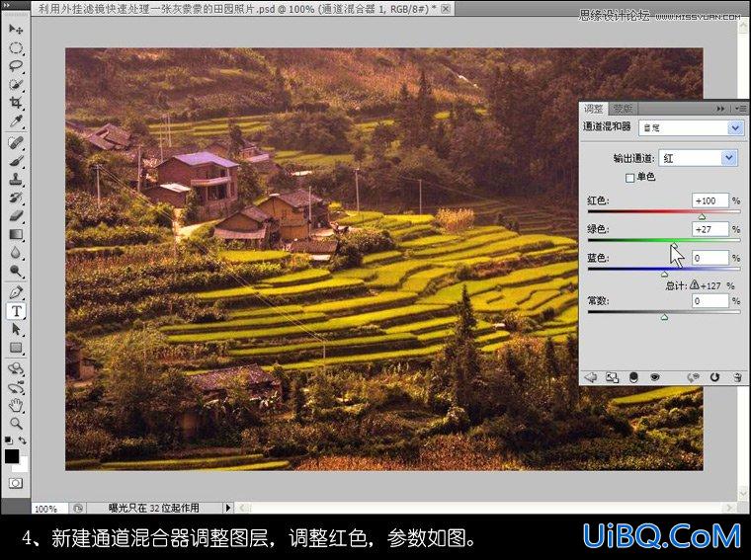The width and height of the screenshot is (751, 560).
Task: Click the vertical scrollbar of document window
Action: click(x=743, y=259)
